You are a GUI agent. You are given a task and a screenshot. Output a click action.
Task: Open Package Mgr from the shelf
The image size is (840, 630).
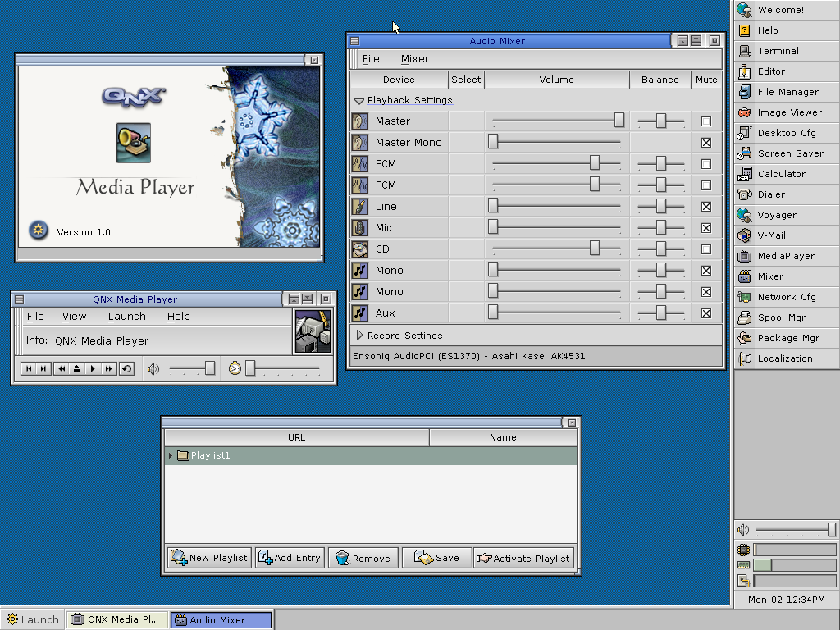coord(787,338)
